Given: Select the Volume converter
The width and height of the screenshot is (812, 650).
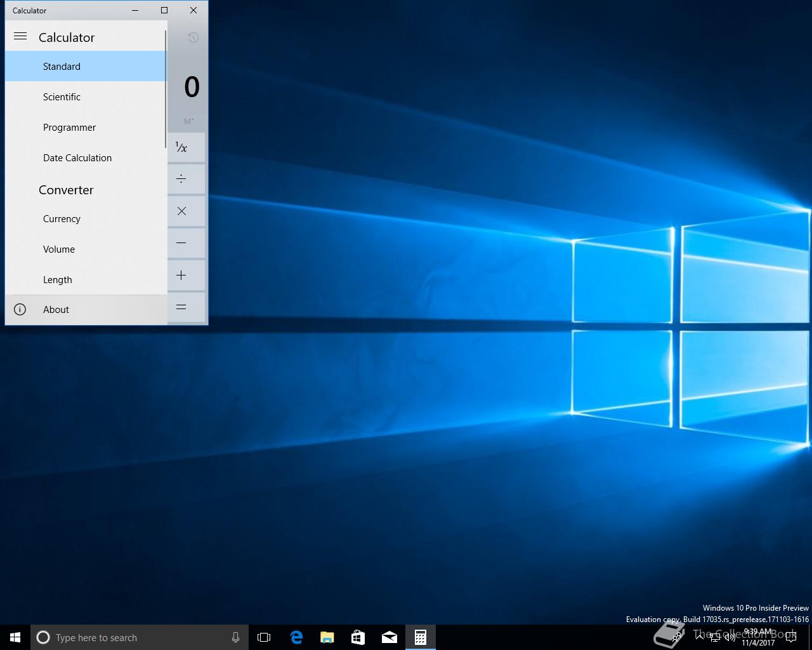Looking at the screenshot, I should pyautogui.click(x=86, y=249).
